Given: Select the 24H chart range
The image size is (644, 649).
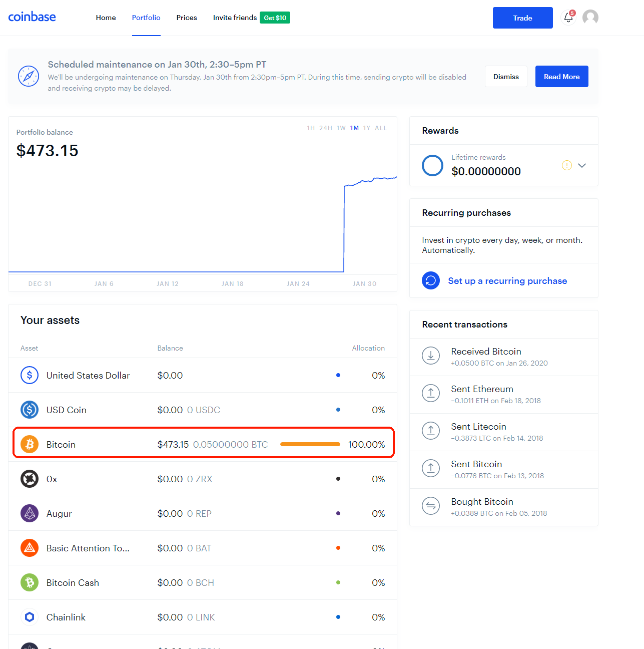Looking at the screenshot, I should click(x=326, y=128).
